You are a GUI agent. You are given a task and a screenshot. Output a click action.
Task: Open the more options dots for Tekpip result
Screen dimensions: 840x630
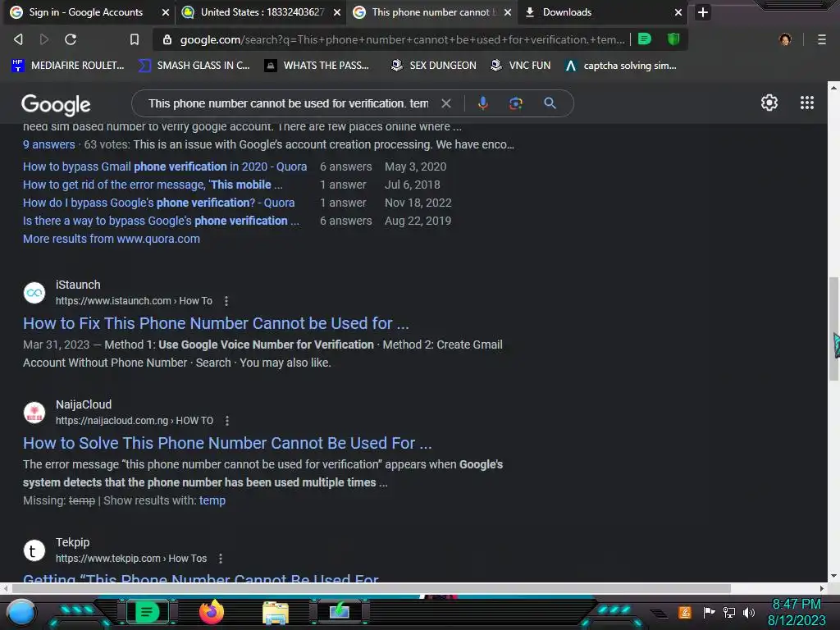pos(221,558)
